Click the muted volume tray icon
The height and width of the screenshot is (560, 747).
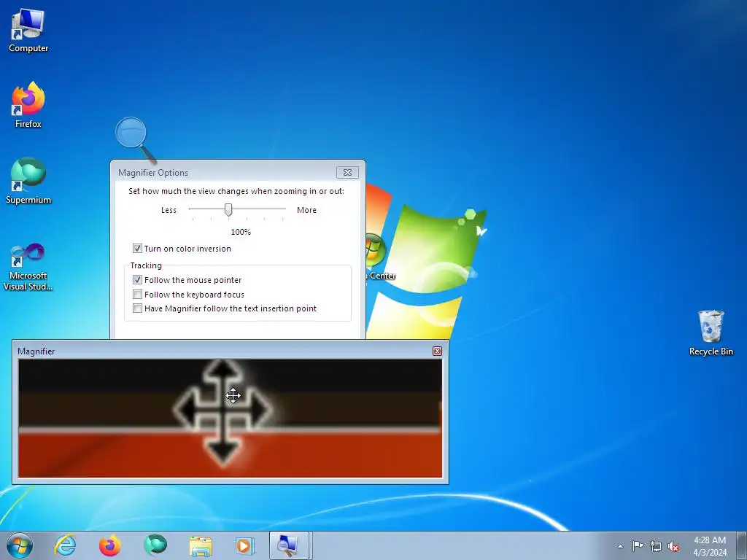tap(673, 546)
